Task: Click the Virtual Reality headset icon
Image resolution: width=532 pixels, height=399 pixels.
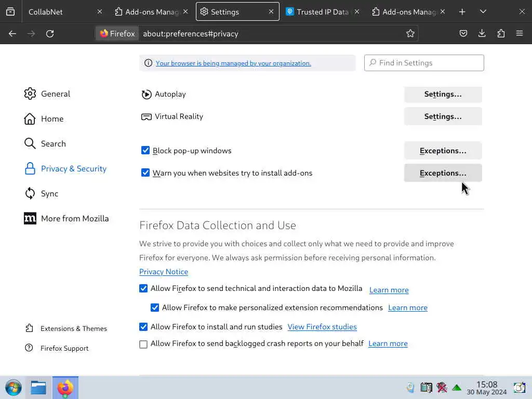Action: click(146, 117)
